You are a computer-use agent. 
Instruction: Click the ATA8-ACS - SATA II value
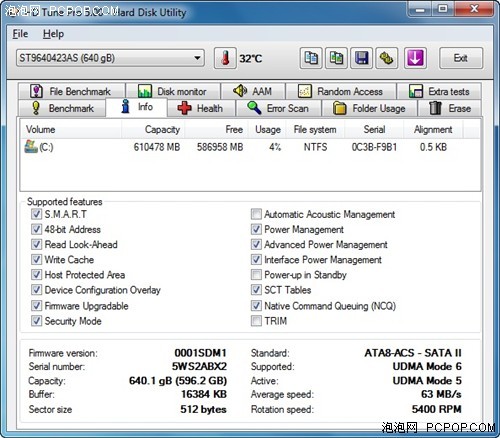pos(413,353)
